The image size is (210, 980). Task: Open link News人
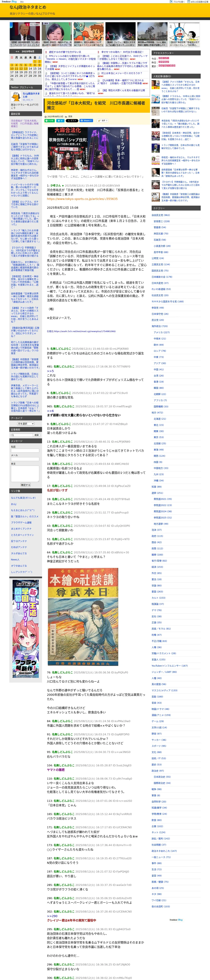(15, 560)
